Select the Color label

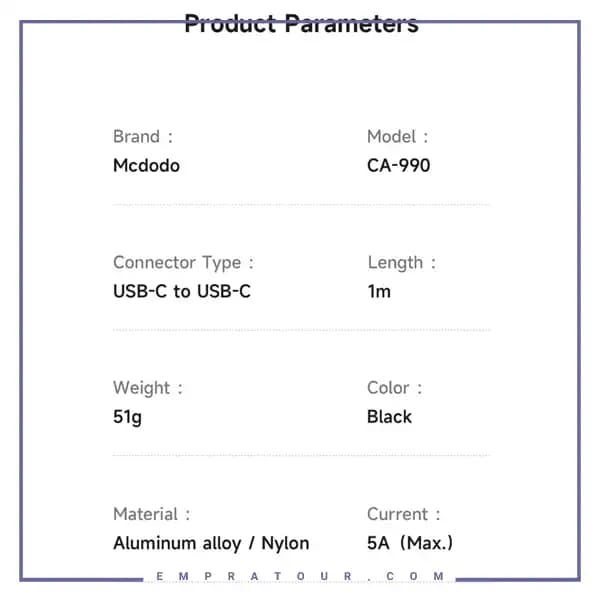click(x=394, y=388)
